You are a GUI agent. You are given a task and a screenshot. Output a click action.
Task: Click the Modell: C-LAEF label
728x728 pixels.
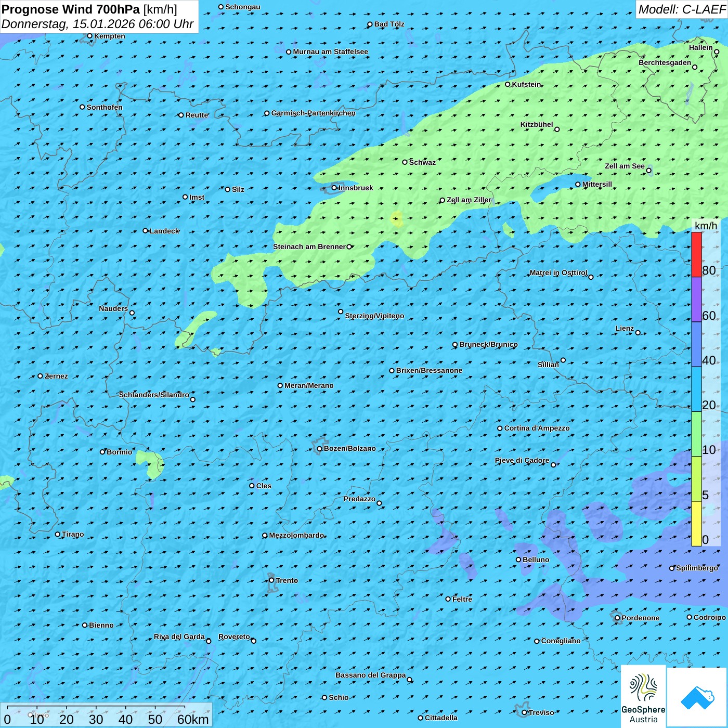click(681, 9)
